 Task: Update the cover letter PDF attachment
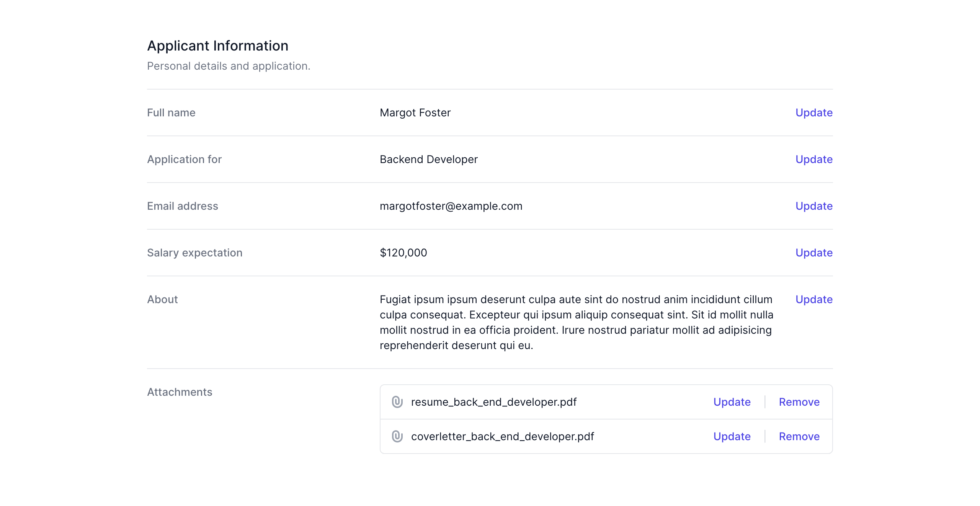[732, 436]
